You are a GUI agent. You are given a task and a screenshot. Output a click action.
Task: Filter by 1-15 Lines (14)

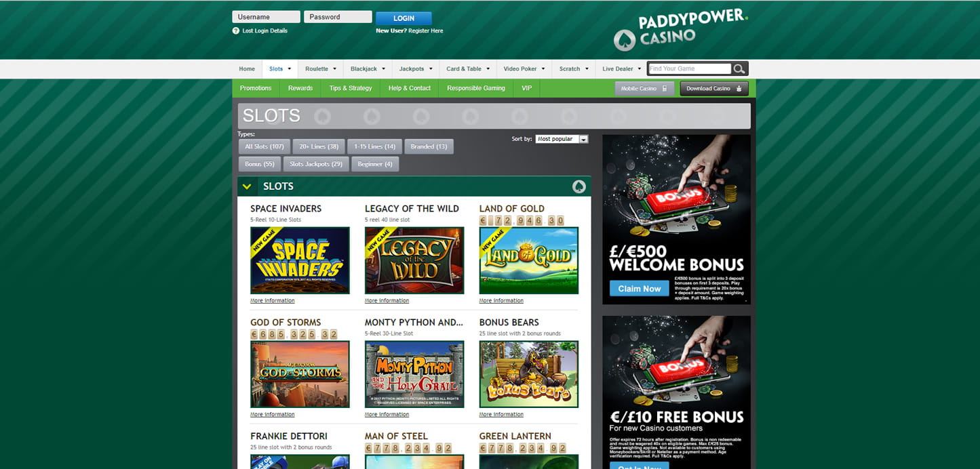pos(374,146)
